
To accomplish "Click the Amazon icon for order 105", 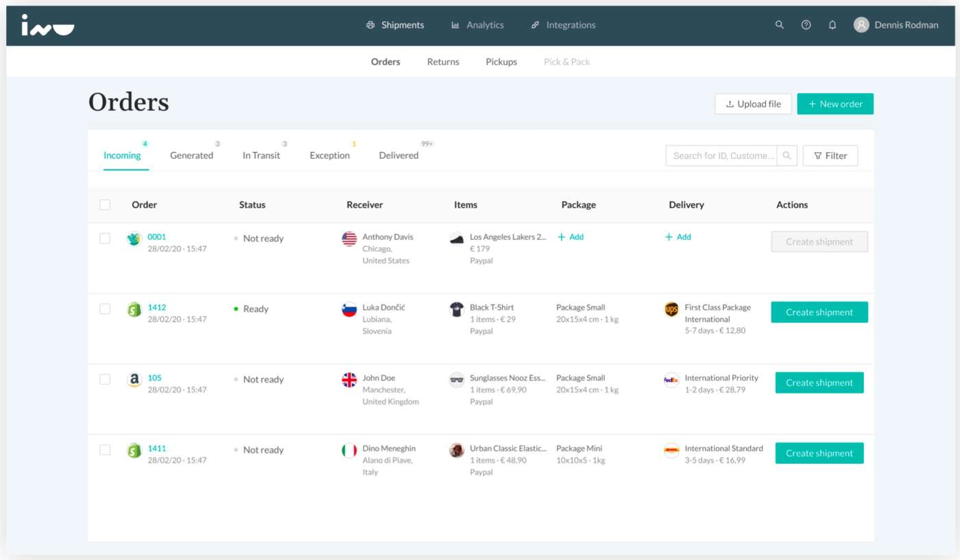I will pyautogui.click(x=134, y=380).
